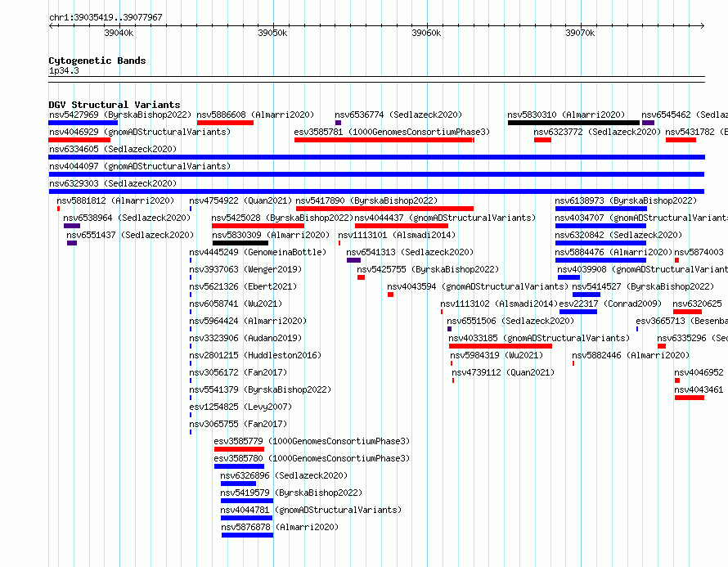This screenshot has height=567, width=728.
Task: Open nsv6541313 (Sedlazeck2020) label
Action: point(410,252)
